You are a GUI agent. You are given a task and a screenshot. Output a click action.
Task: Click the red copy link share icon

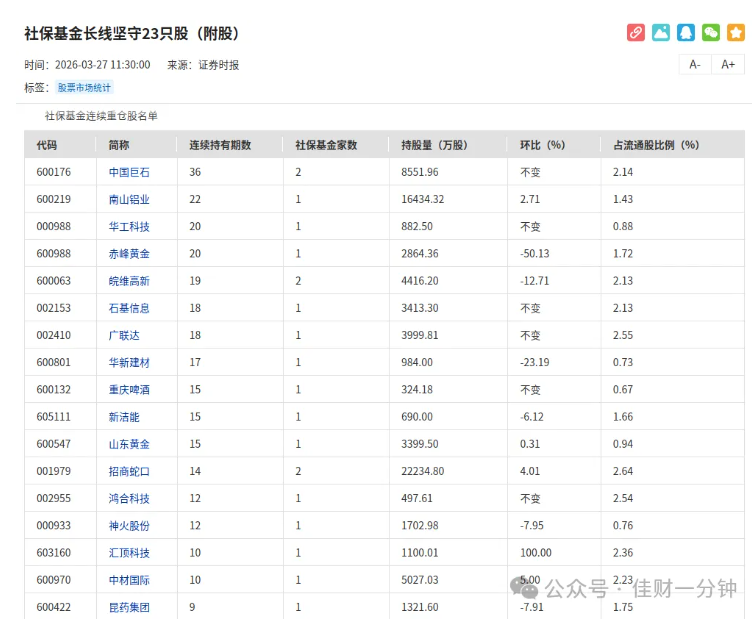(635, 33)
